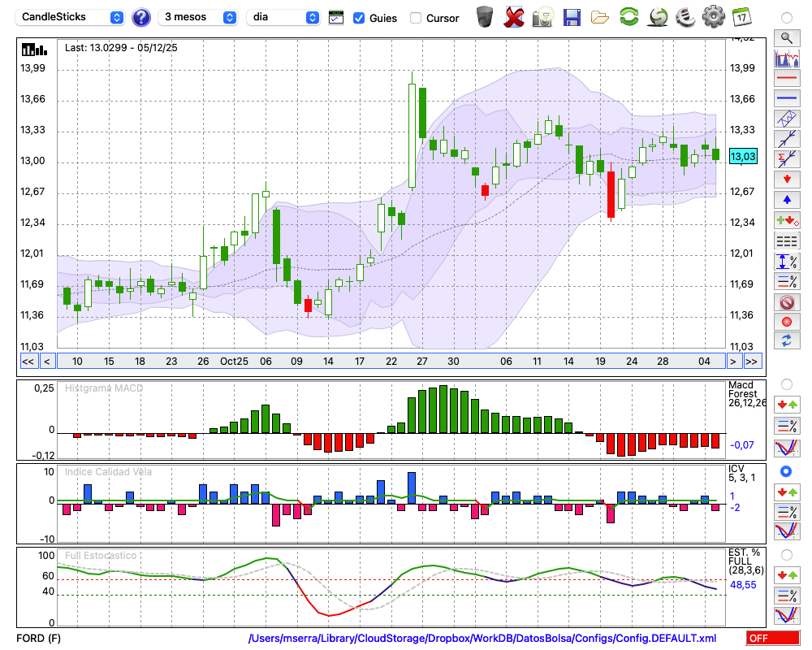Click the blue question mark help icon

click(x=140, y=17)
